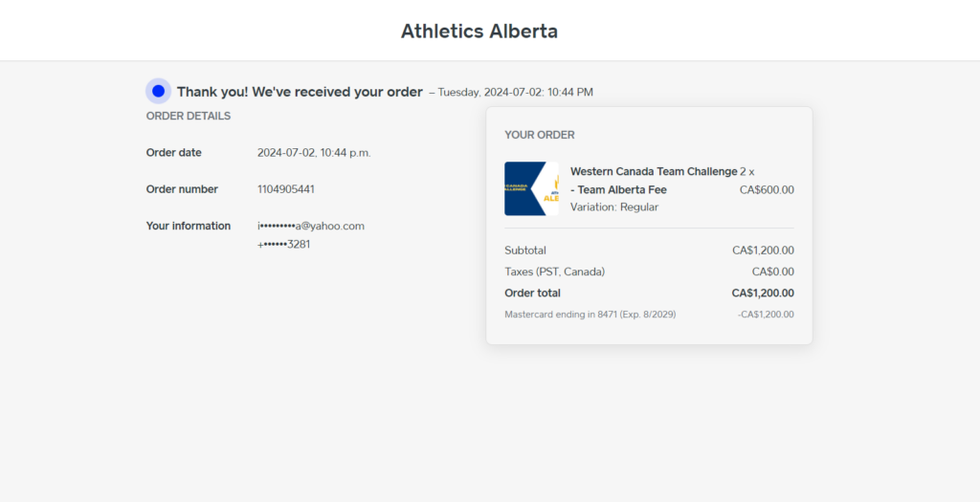Click the ORDER DETAILS heading
This screenshot has height=502, width=980.
tap(189, 116)
